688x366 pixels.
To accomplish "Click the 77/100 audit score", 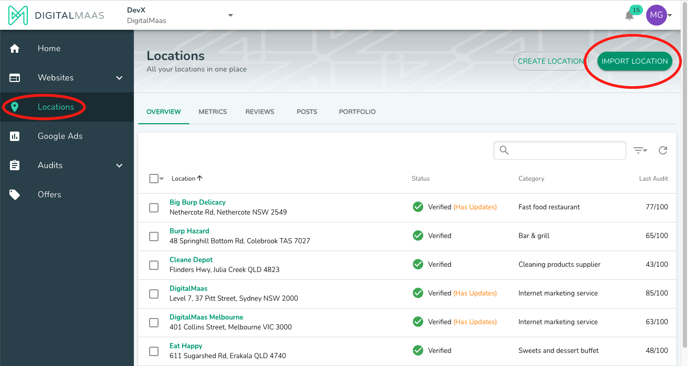I will [x=656, y=207].
